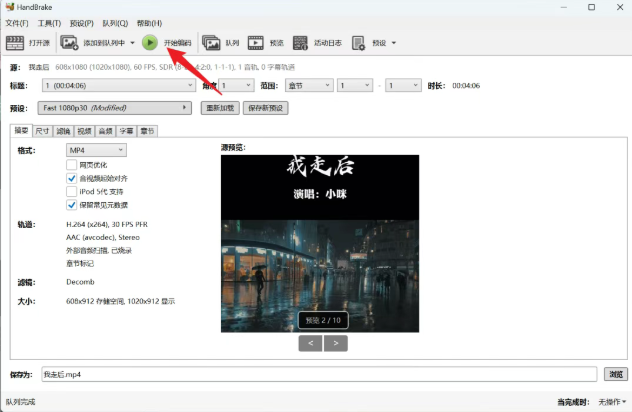Enable the 网页优化 checkbox
632x412 pixels.
pos(72,164)
